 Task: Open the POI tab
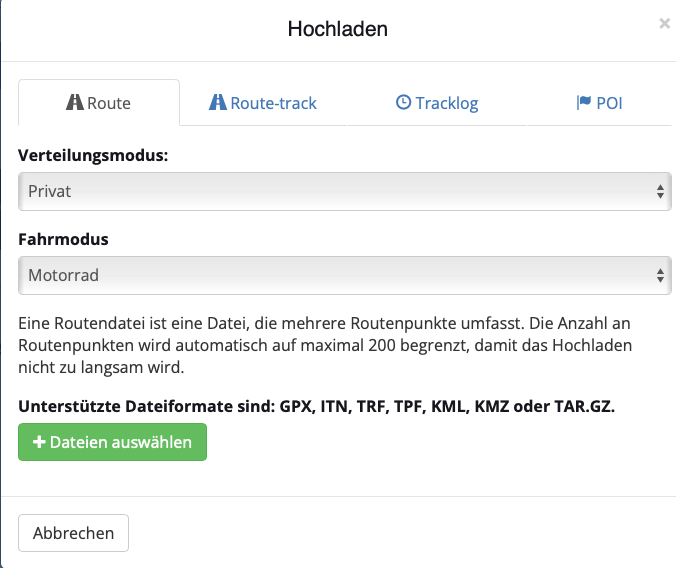pos(609,102)
